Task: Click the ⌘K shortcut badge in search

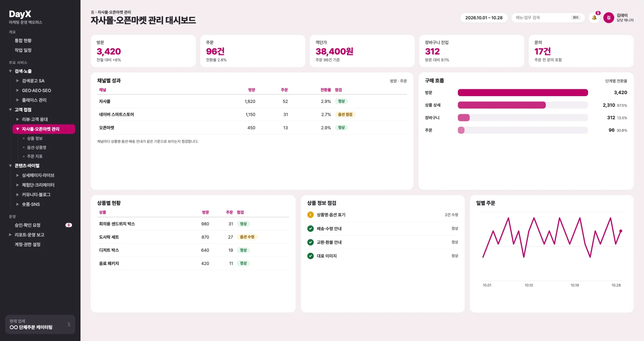Action: click(x=576, y=18)
